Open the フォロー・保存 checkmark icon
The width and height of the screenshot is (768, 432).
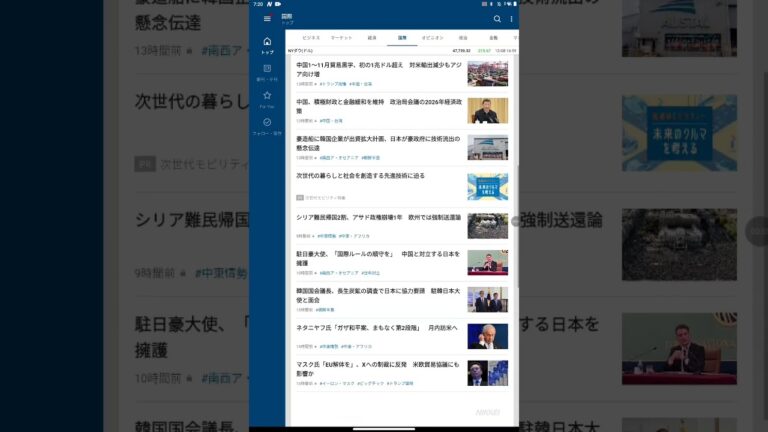click(x=267, y=125)
